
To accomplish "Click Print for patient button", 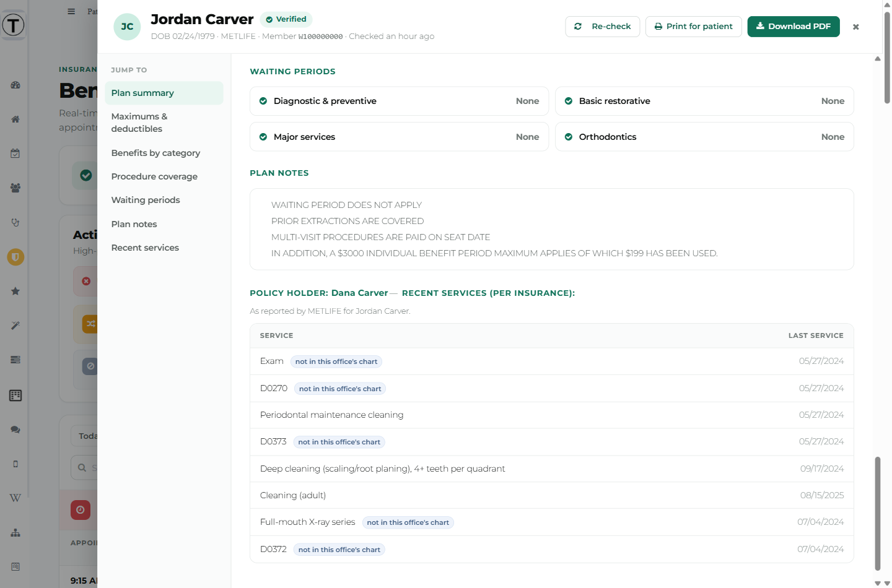I will [x=693, y=27].
